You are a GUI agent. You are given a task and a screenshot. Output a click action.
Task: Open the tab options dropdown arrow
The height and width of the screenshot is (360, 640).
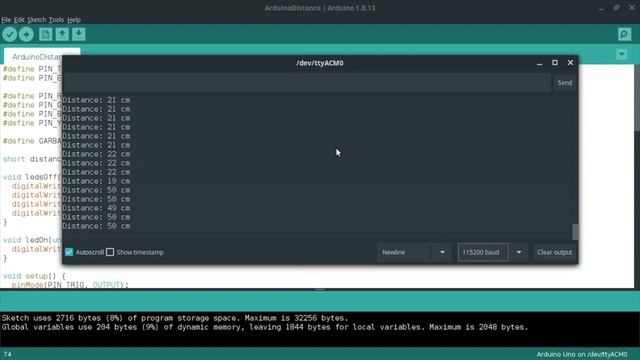tap(622, 54)
